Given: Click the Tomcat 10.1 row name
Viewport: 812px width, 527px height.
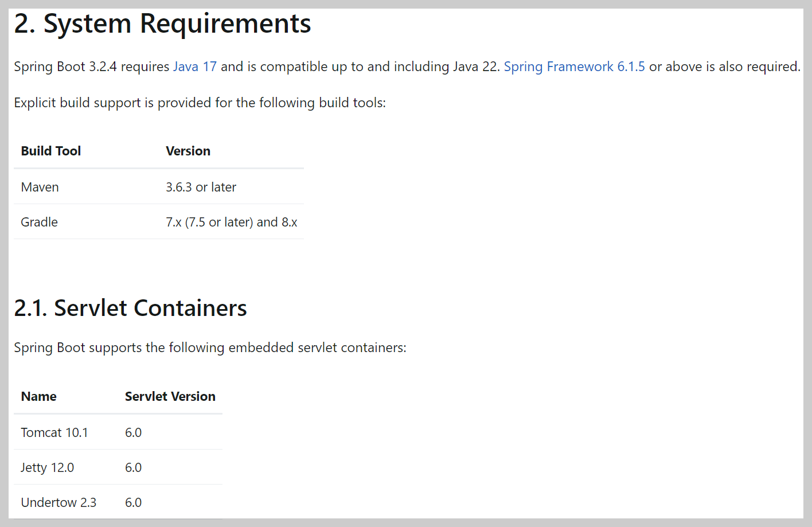Looking at the screenshot, I should [x=54, y=432].
